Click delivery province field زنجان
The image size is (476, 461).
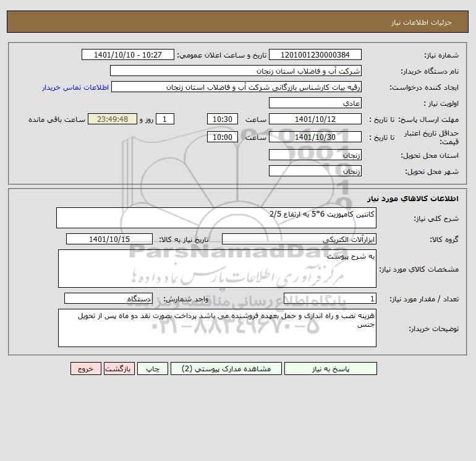(315, 155)
